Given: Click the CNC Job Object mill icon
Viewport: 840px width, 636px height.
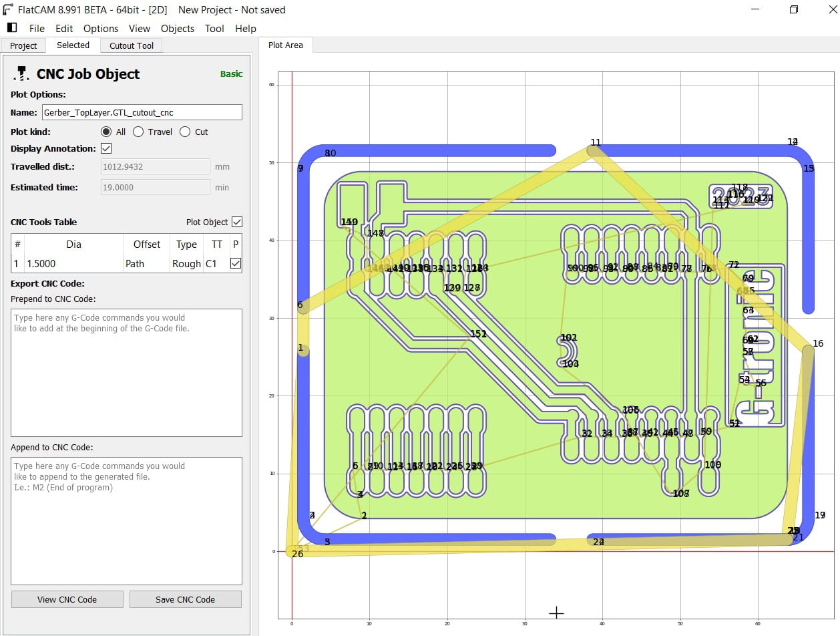Looking at the screenshot, I should pos(21,73).
